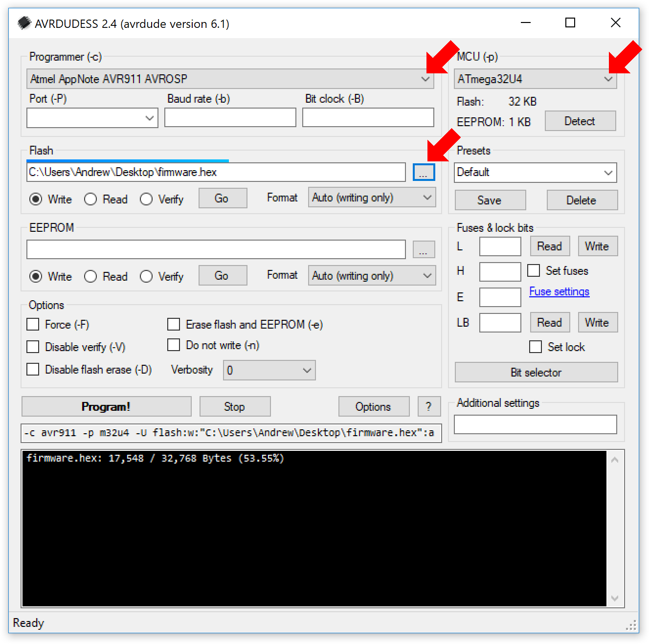Click the Program! button

click(106, 406)
